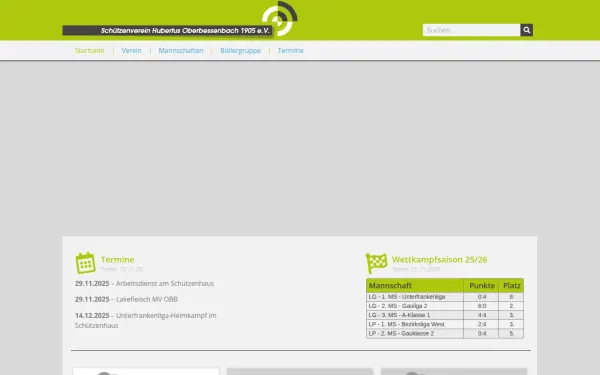
Task: Click the checkered flag Wettkampfsaison icon
Action: tap(377, 263)
